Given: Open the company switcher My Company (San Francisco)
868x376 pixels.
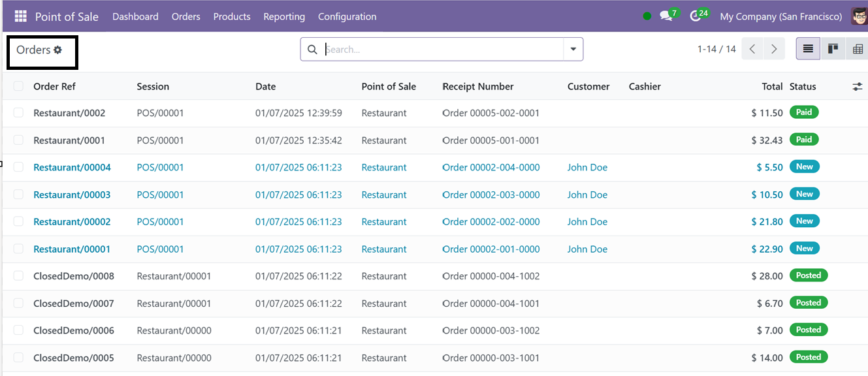Looking at the screenshot, I should (780, 16).
